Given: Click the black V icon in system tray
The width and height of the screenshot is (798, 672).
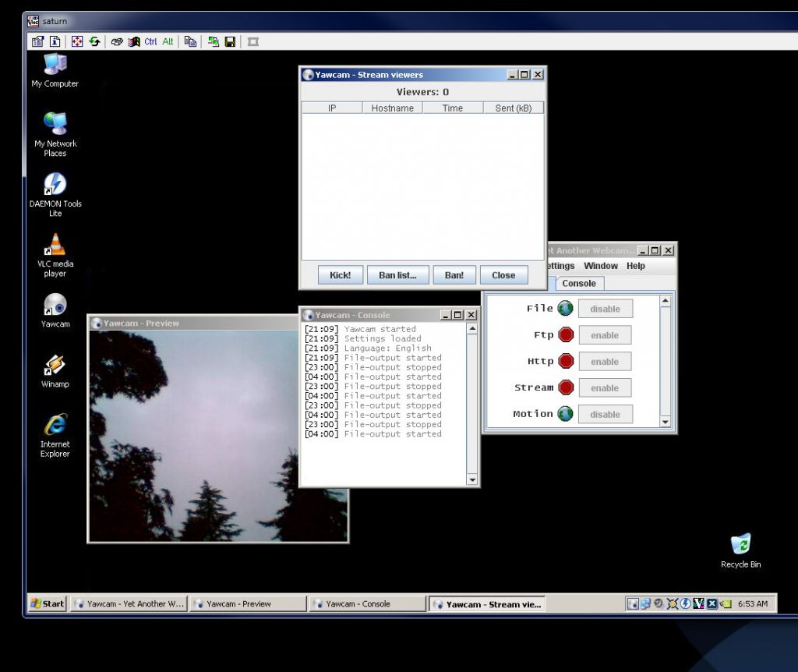Looking at the screenshot, I should tap(699, 603).
